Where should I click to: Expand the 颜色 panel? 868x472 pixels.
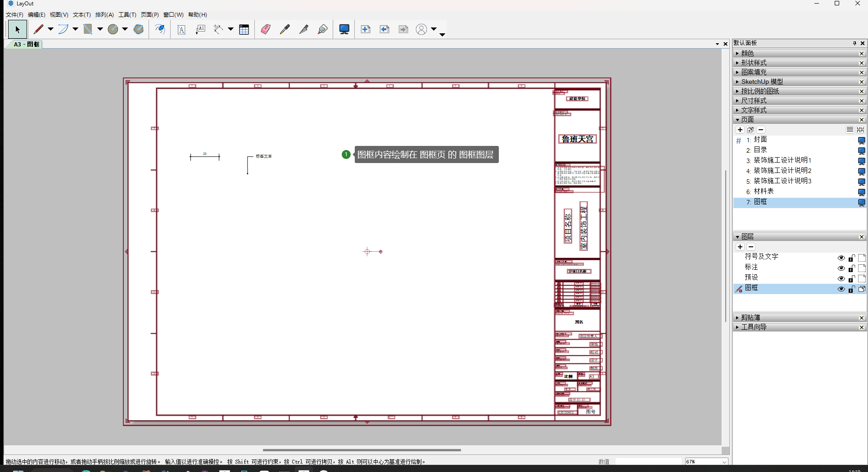click(x=747, y=54)
